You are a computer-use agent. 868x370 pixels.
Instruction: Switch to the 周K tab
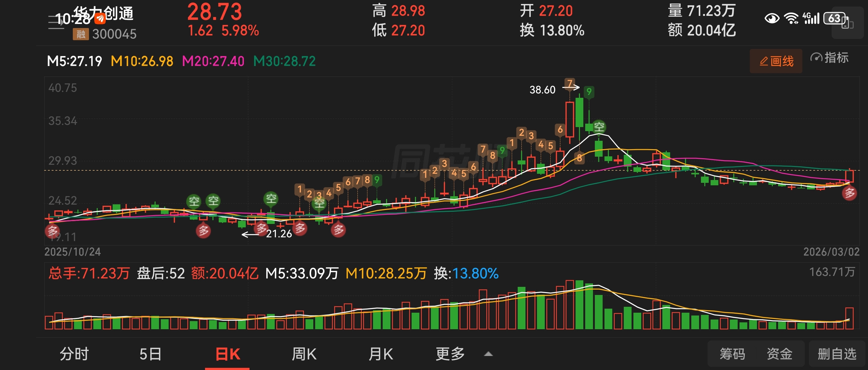tap(304, 354)
